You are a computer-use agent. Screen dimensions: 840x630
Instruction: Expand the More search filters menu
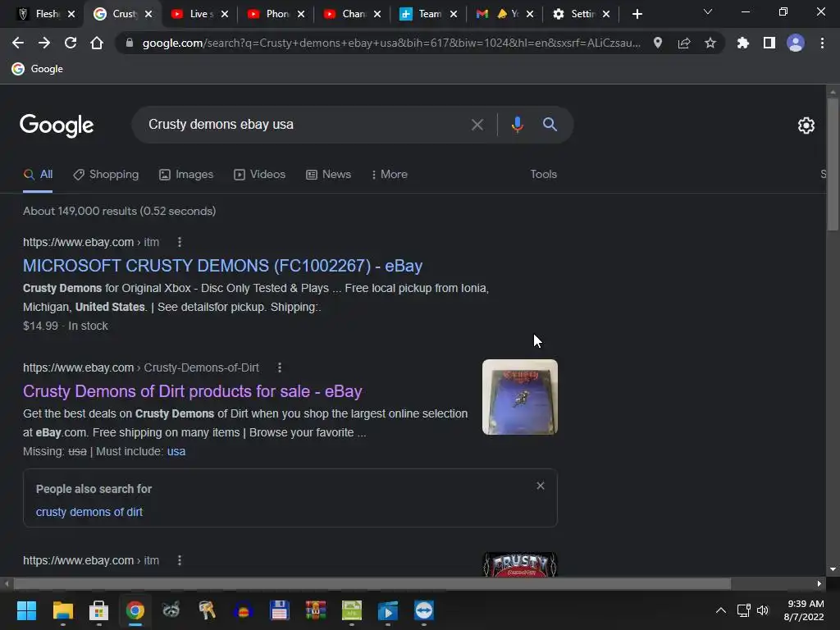pyautogui.click(x=390, y=174)
